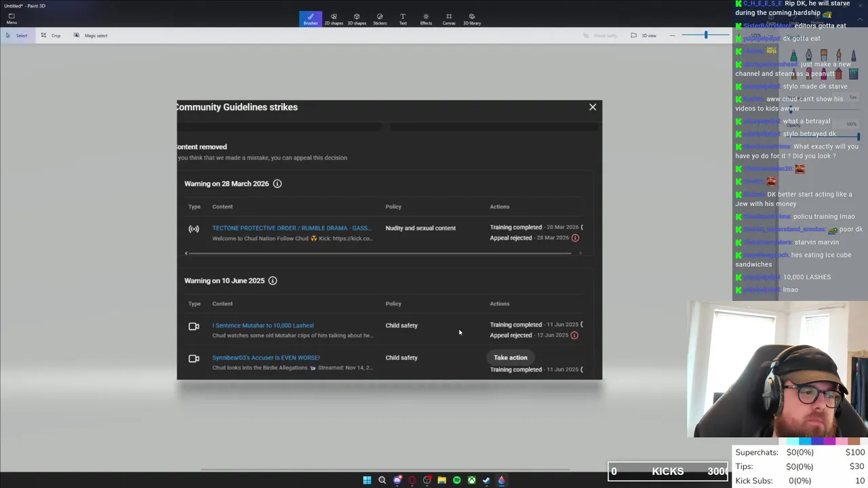The image size is (868, 488).
Task: Activate the Select tool
Action: point(17,35)
